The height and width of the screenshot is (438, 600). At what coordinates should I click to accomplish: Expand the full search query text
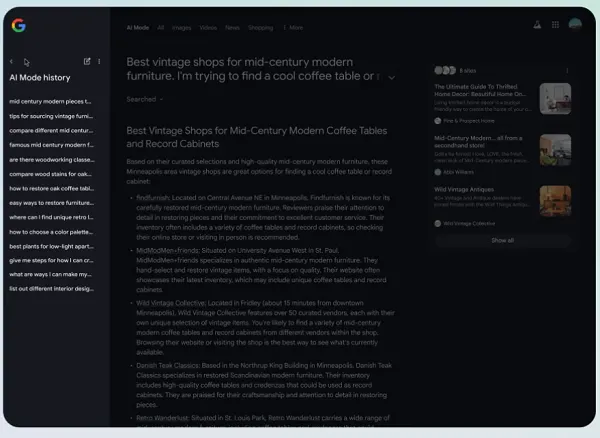391,77
